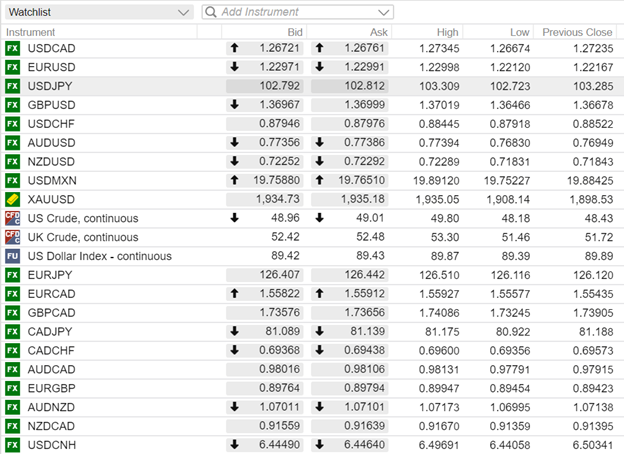624x454 pixels.
Task: Click the Previous Close column header
Action: (x=577, y=32)
